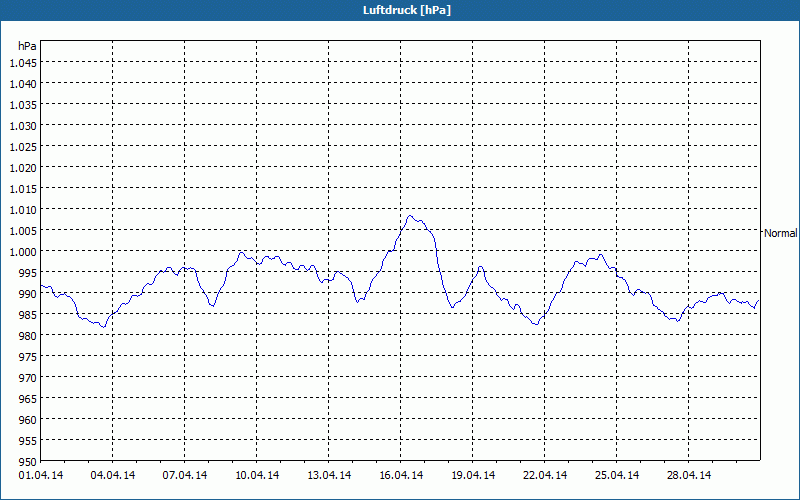Image resolution: width=800 pixels, height=500 pixels.
Task: Click the 1.035 y-axis label
Action: tap(23, 105)
